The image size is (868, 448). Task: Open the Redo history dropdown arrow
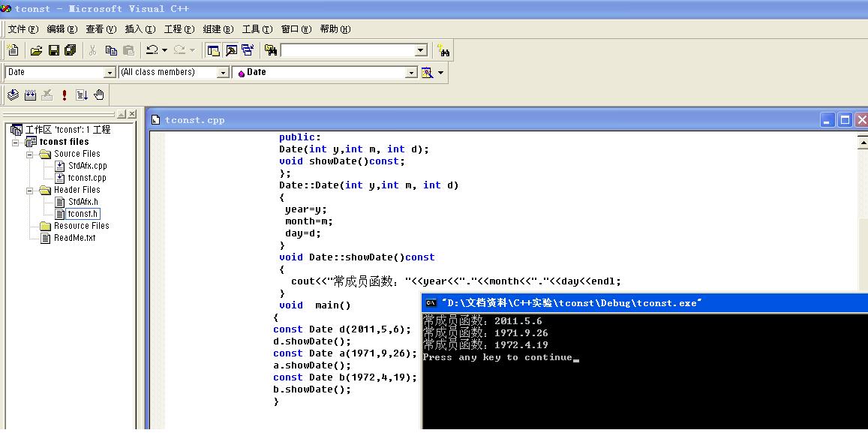pos(192,50)
